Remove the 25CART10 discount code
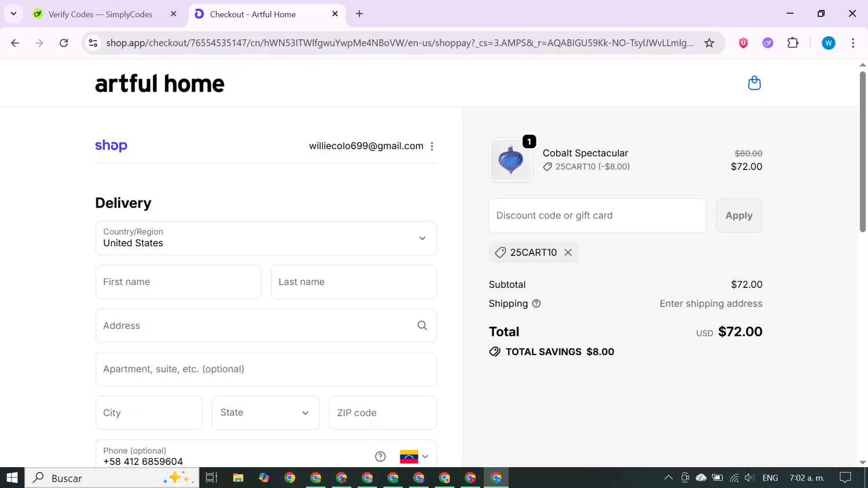The height and width of the screenshot is (488, 868). [x=568, y=253]
